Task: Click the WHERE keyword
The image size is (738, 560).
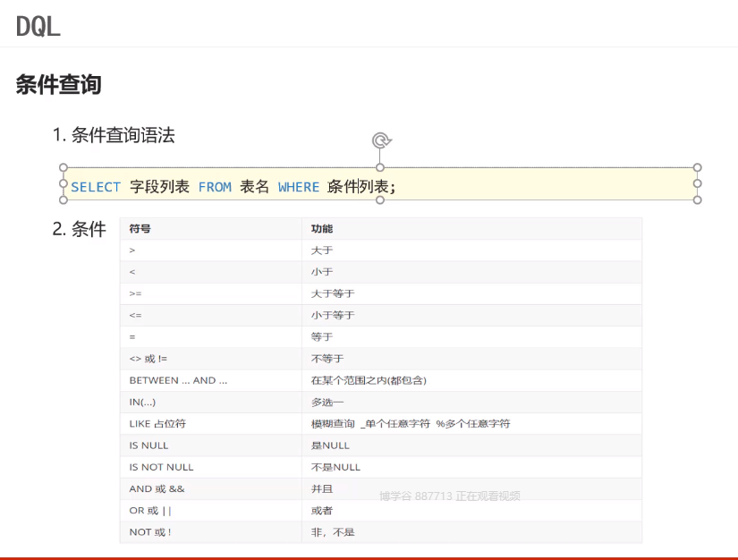Action: click(x=299, y=187)
